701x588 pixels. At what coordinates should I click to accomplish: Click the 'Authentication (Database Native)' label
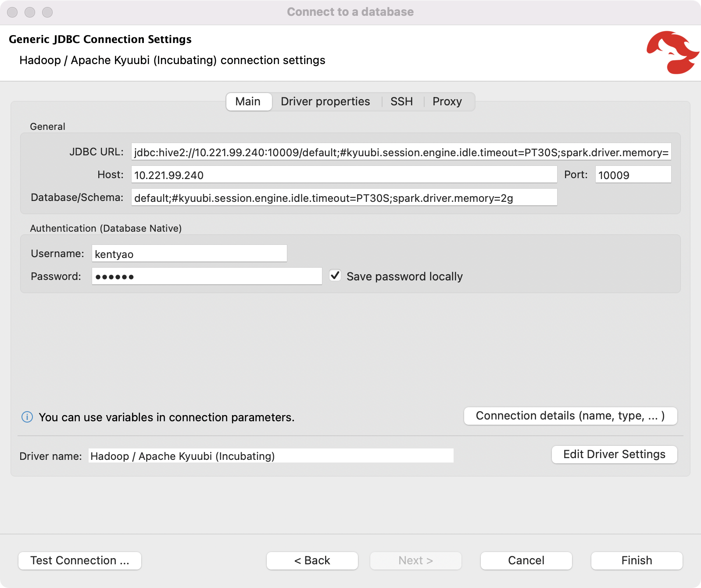(106, 228)
